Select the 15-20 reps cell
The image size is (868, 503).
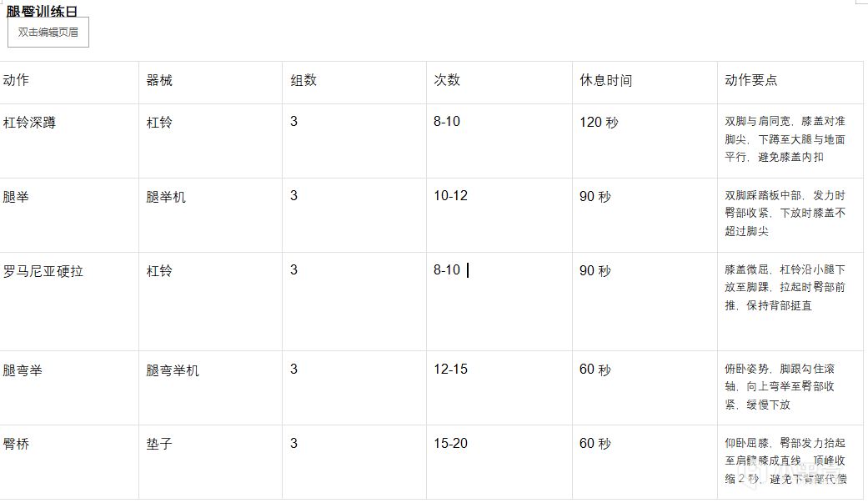(450, 444)
